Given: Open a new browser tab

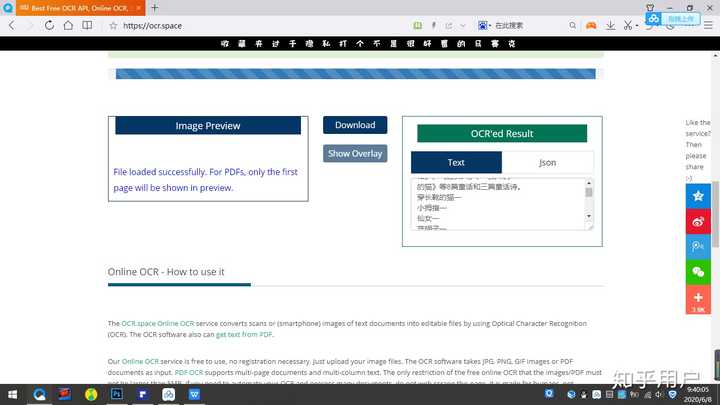Looking at the screenshot, I should click(x=155, y=8).
